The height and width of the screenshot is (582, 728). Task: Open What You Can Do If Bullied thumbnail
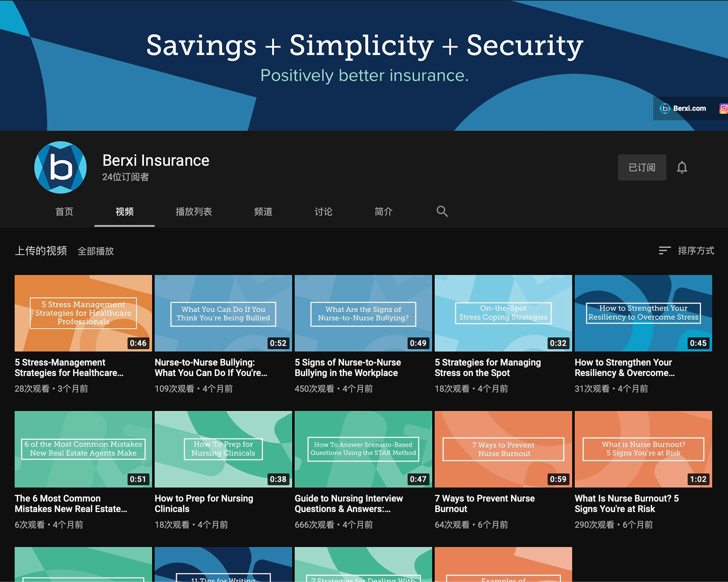pyautogui.click(x=223, y=313)
